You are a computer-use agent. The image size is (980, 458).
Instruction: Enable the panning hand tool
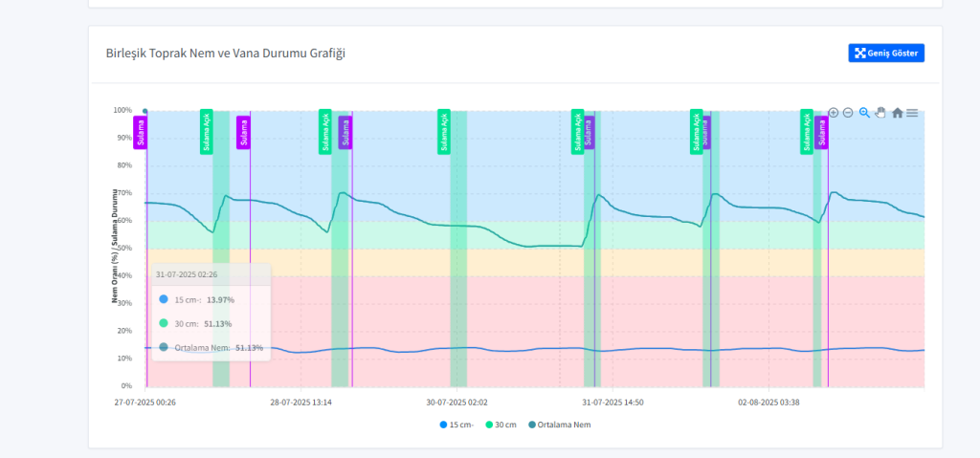[x=880, y=113]
